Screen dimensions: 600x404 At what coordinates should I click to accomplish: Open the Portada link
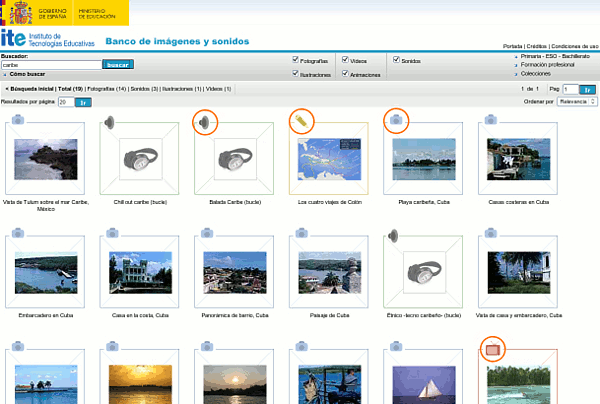pos(512,46)
